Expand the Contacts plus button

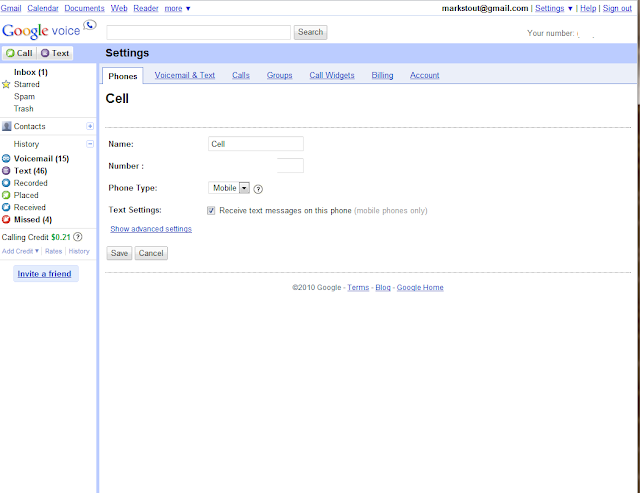click(x=90, y=126)
